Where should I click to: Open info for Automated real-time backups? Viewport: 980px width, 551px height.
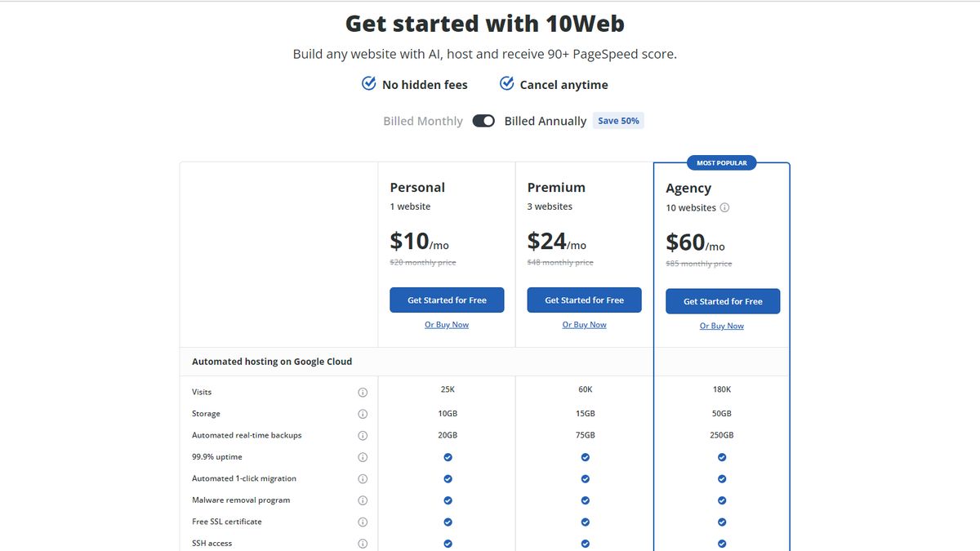(362, 435)
